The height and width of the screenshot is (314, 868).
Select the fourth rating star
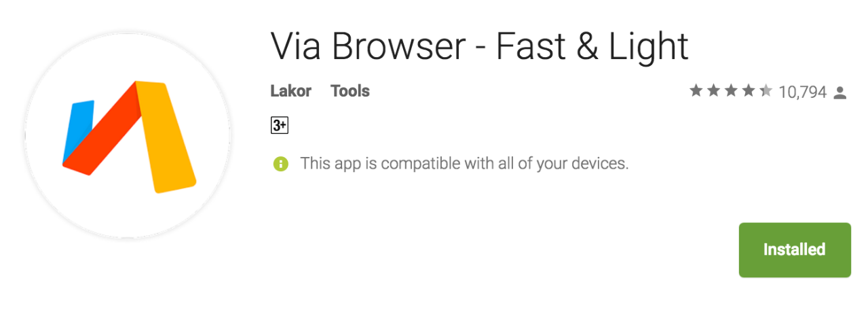(749, 90)
